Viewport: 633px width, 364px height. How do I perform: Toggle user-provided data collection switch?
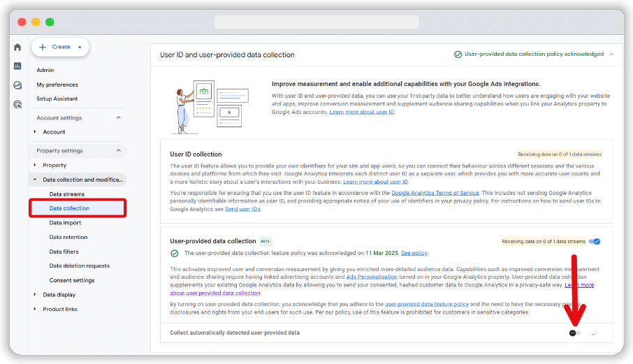pos(595,241)
